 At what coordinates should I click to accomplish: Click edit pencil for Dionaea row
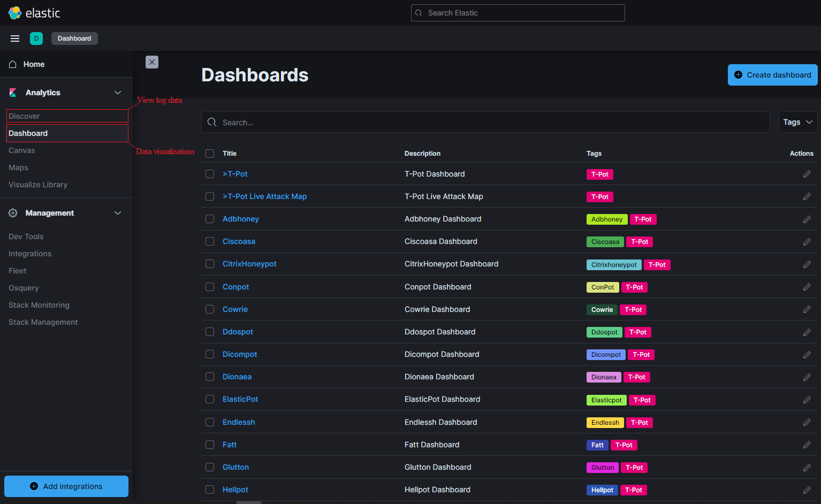pyautogui.click(x=807, y=377)
